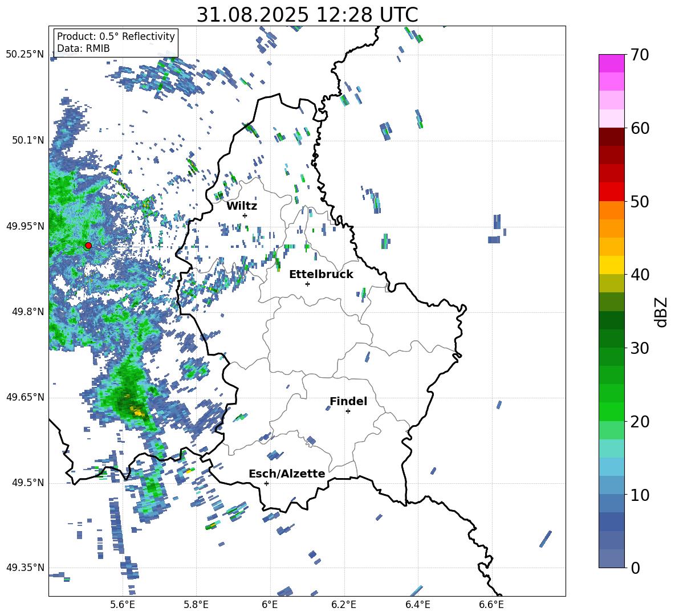
Task: Click the dark red colorbar segment below 60
Action: coord(611,137)
